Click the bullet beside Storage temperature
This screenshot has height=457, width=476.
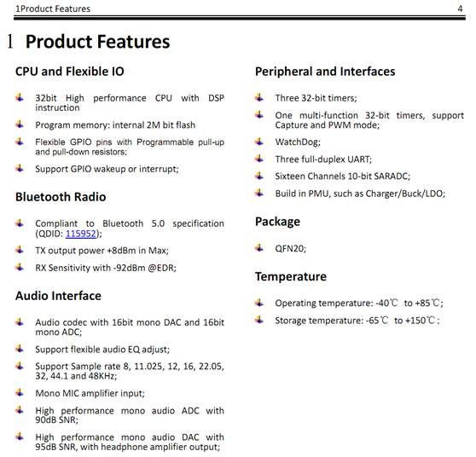click(259, 320)
